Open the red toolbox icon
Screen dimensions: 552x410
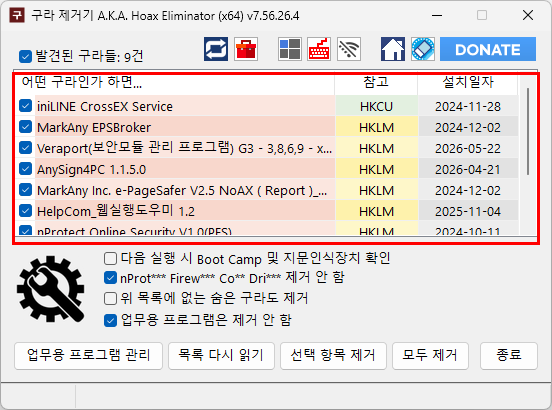[x=246, y=49]
